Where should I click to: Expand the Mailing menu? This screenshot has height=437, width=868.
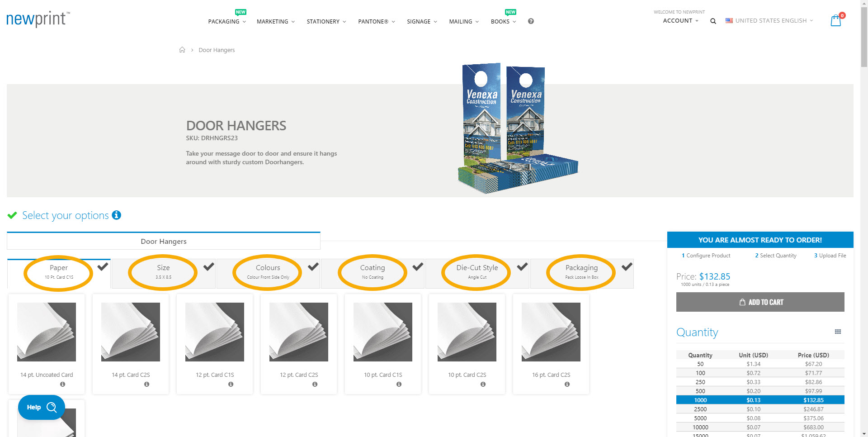(464, 21)
